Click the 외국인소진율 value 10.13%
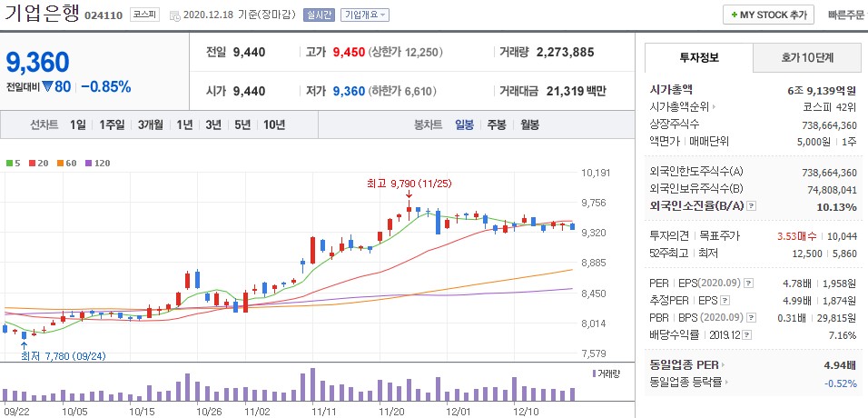 pos(836,207)
